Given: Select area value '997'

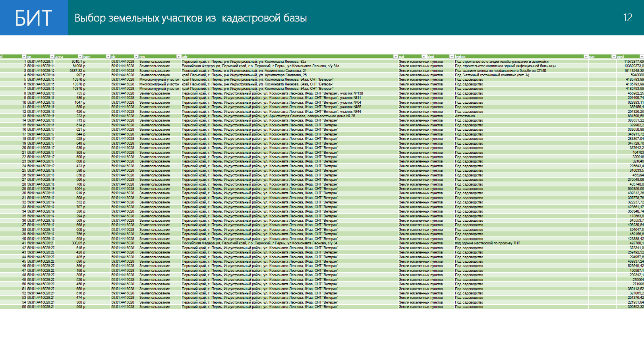Looking at the screenshot, I should (x=79, y=75).
